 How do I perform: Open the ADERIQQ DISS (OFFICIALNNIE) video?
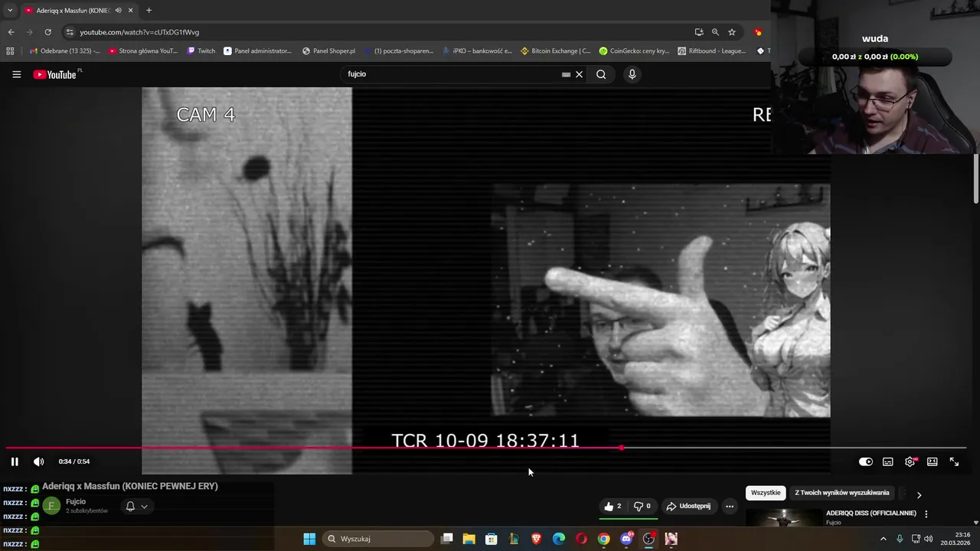click(x=871, y=514)
